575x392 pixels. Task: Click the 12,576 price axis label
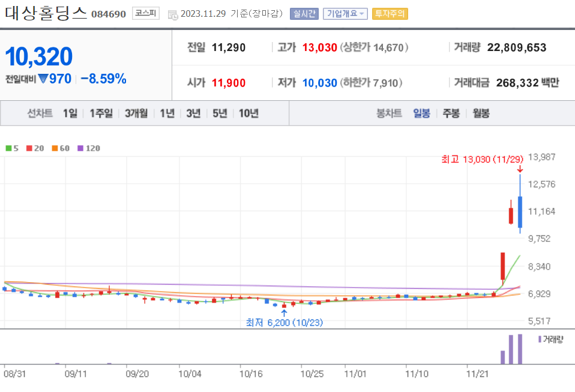coord(541,184)
